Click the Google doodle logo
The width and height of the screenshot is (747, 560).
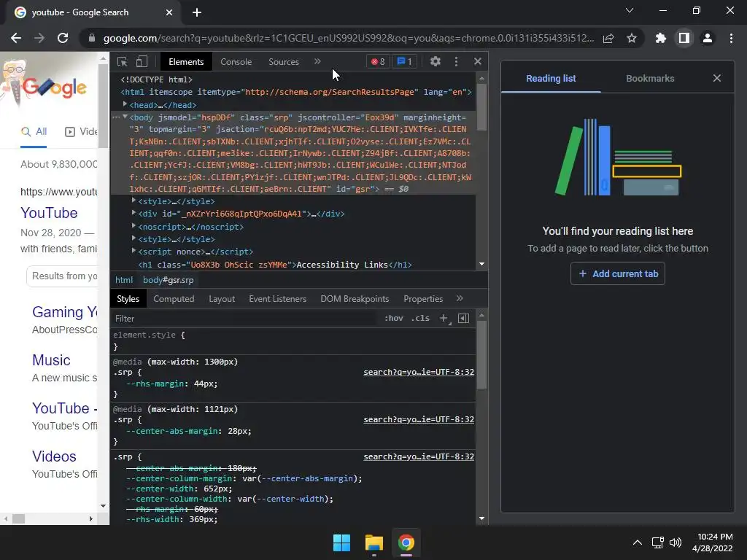(45, 85)
